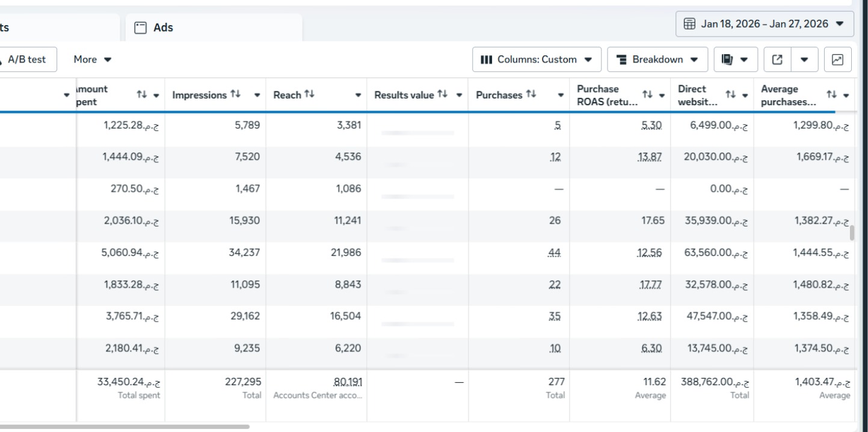Click the export table data icon
868x432 pixels.
point(777,59)
